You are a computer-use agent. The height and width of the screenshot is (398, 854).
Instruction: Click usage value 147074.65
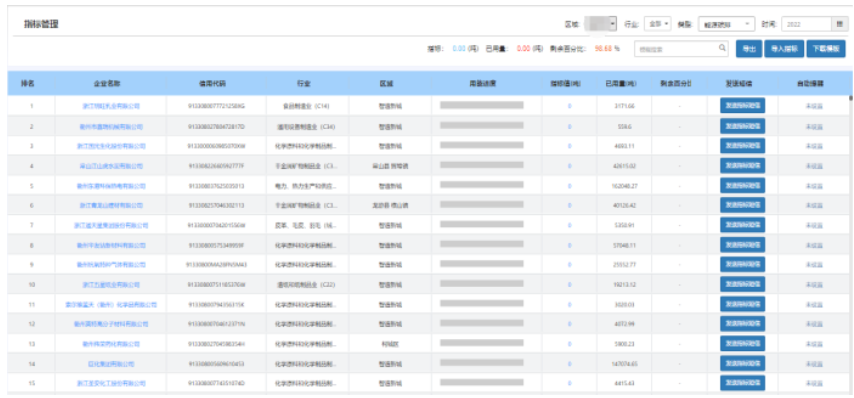pos(624,364)
